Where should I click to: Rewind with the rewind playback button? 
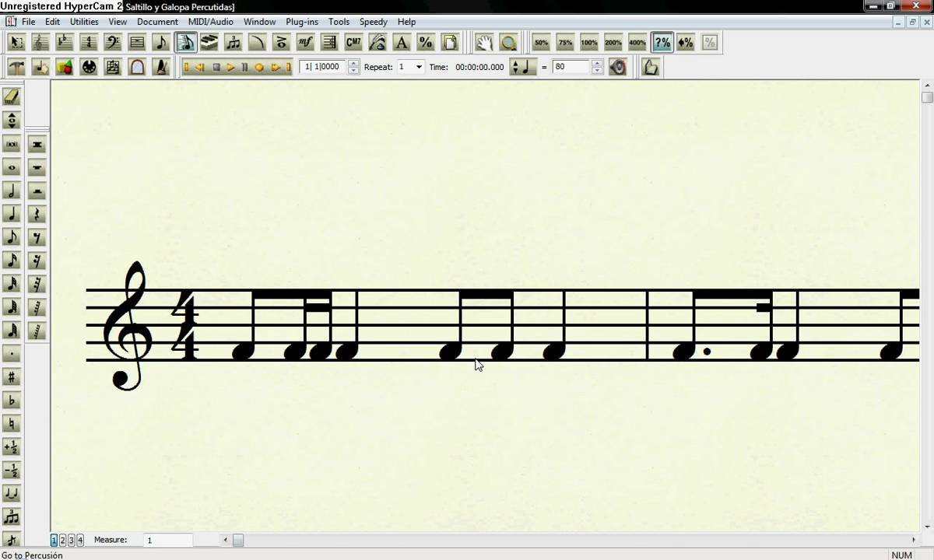point(201,67)
